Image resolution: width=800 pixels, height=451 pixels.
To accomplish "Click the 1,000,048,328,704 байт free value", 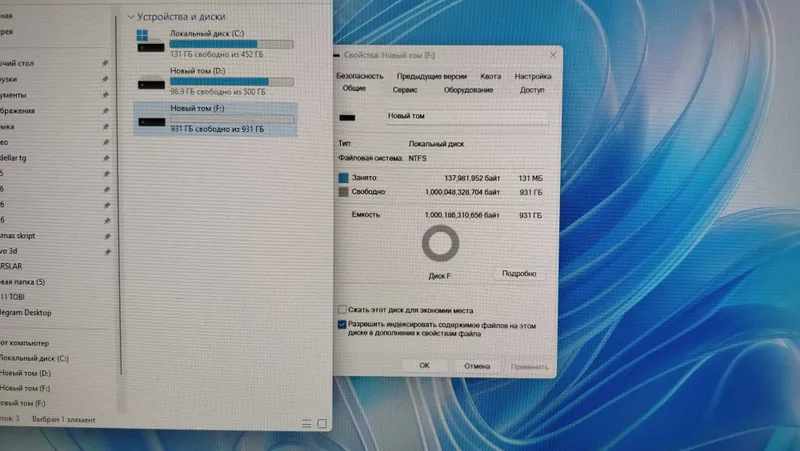I will (462, 192).
